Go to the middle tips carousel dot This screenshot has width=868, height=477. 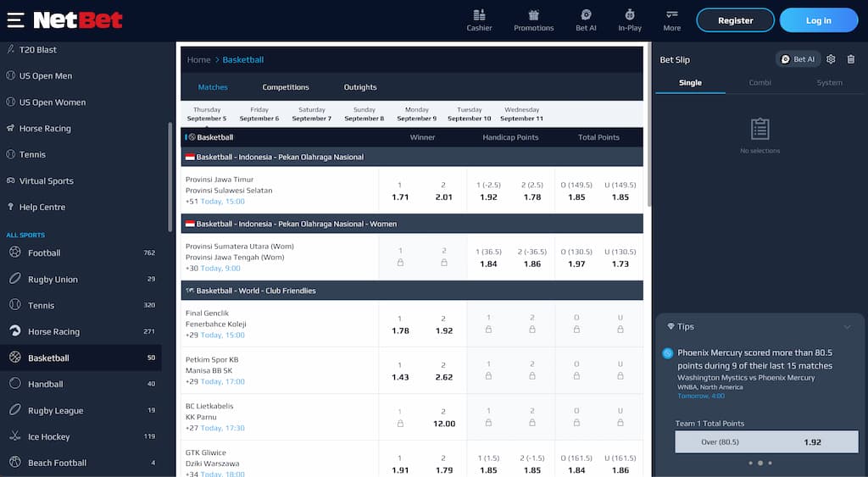pos(760,463)
